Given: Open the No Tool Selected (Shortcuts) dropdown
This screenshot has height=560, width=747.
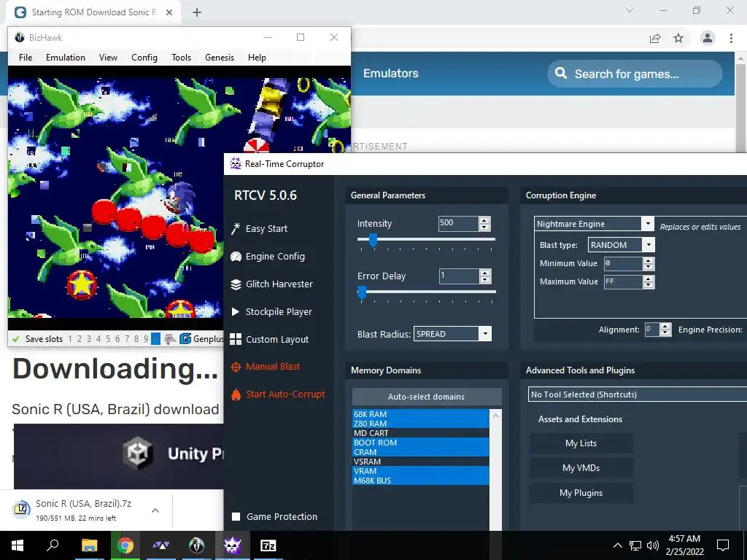Looking at the screenshot, I should tap(638, 394).
